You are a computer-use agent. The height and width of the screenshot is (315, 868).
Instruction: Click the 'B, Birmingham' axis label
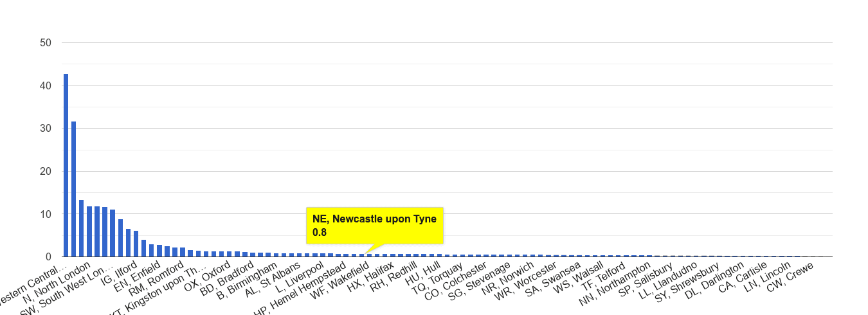click(248, 280)
